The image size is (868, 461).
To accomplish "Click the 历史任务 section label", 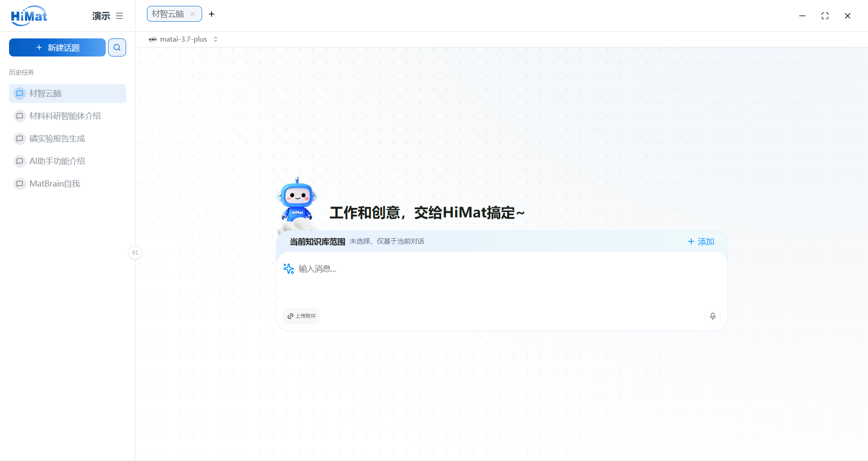I will coord(21,72).
